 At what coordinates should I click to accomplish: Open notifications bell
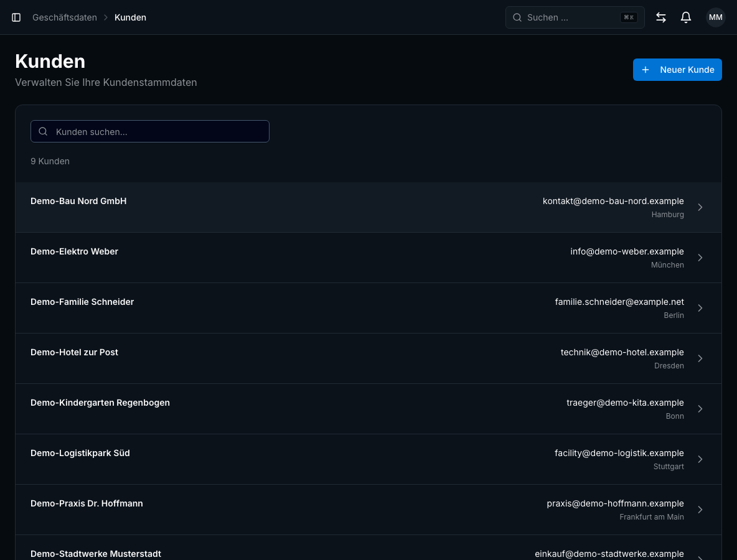click(x=686, y=17)
